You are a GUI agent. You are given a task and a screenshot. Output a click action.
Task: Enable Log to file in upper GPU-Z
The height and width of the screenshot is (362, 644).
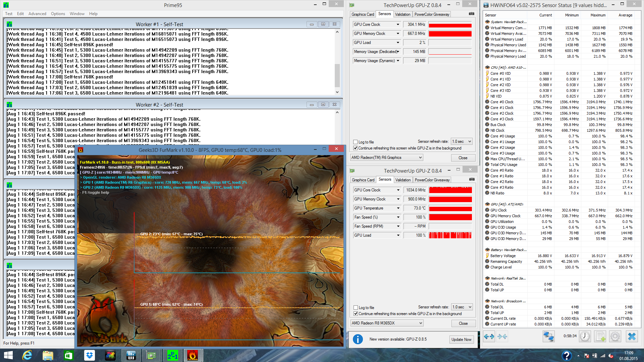click(355, 142)
